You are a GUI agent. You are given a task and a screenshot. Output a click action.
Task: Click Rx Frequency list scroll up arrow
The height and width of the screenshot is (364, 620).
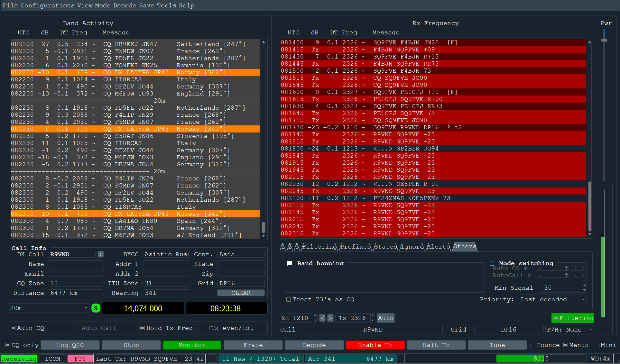(x=589, y=42)
